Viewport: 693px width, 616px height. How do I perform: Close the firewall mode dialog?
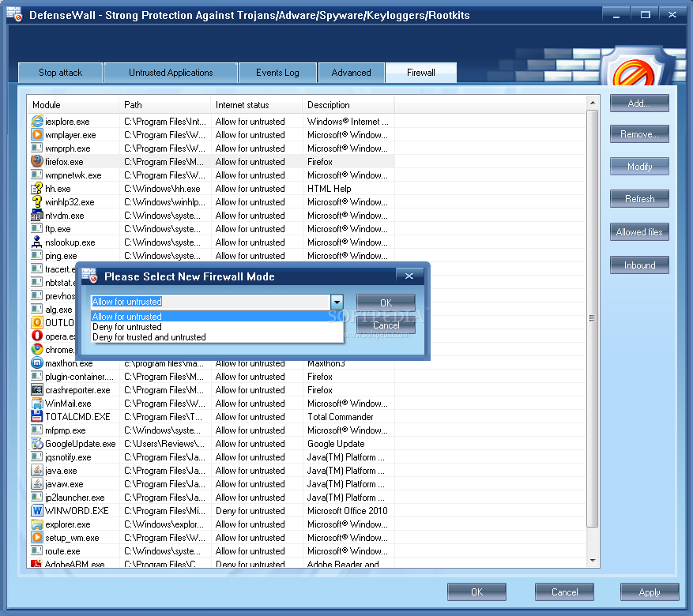[x=409, y=276]
